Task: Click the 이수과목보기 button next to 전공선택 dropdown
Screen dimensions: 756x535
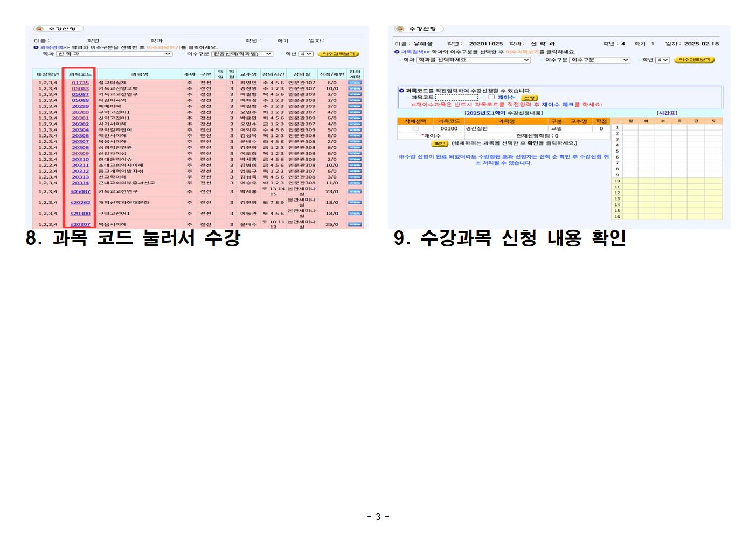Action: point(338,54)
